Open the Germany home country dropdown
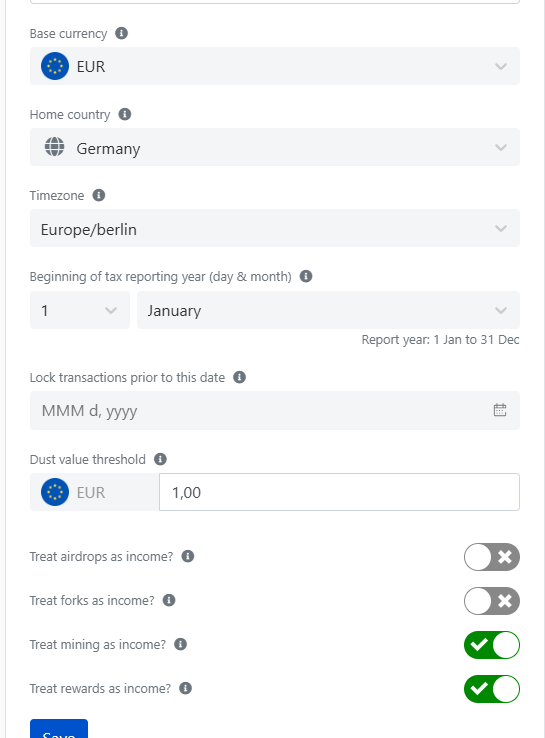 click(x=275, y=147)
